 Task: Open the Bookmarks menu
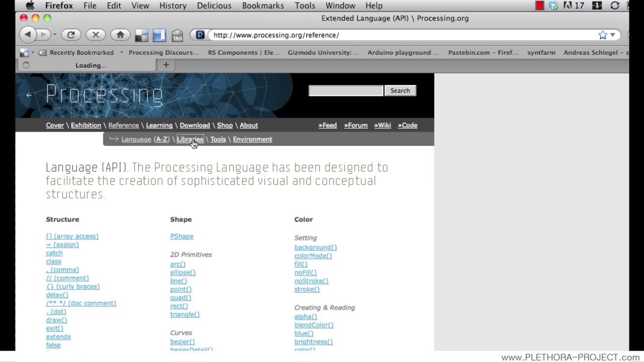coord(263,6)
